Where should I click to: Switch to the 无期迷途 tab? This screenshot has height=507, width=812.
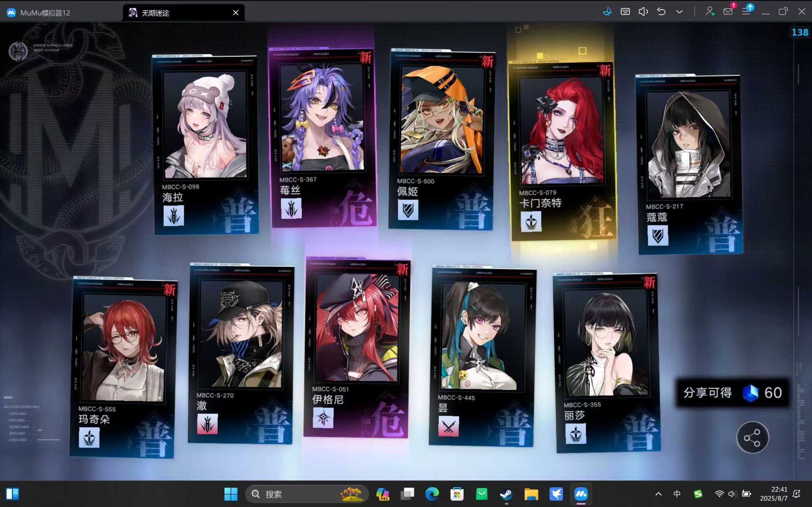point(183,13)
